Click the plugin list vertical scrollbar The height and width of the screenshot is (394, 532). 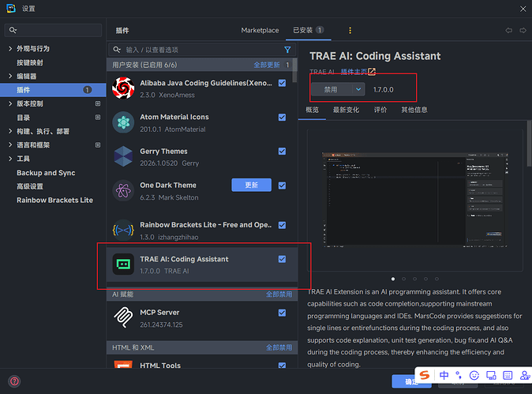294,70
